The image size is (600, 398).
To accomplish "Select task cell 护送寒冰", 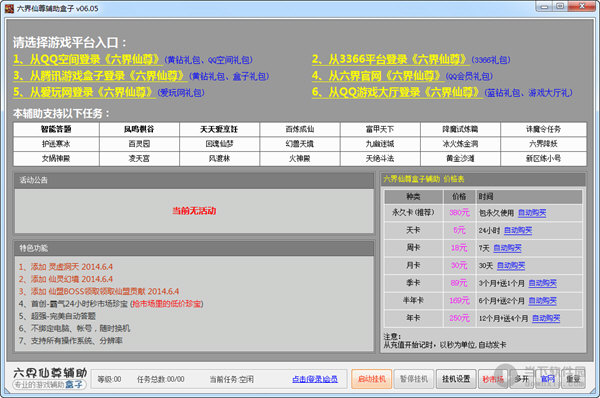I will click(56, 144).
